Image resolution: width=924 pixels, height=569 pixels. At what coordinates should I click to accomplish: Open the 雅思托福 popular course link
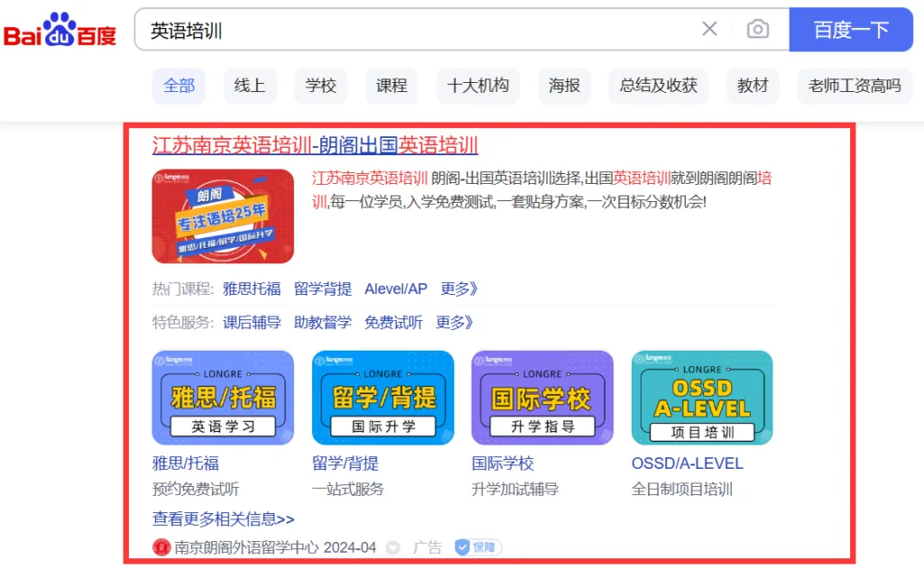point(252,289)
